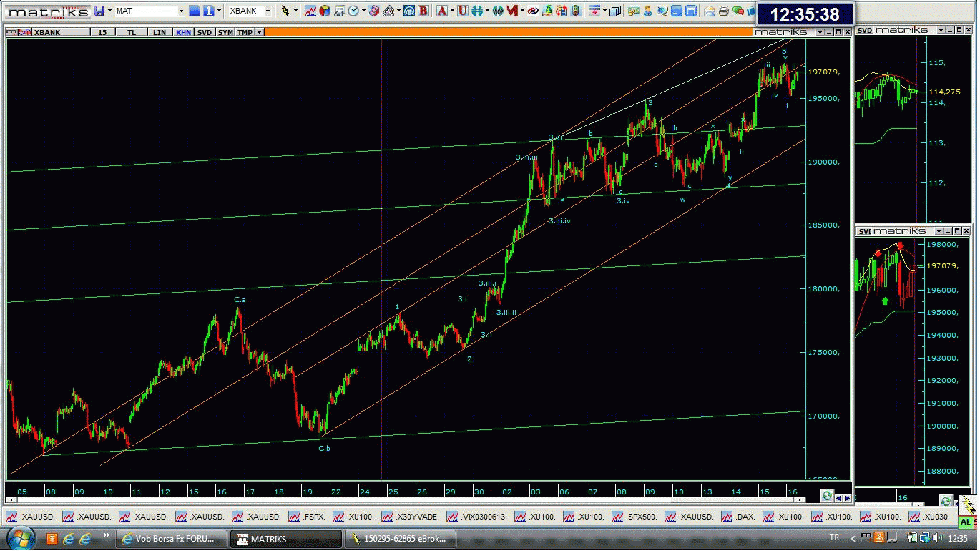Click the clock icon in toolbar
Viewport: 980px width, 551px height.
[x=353, y=11]
